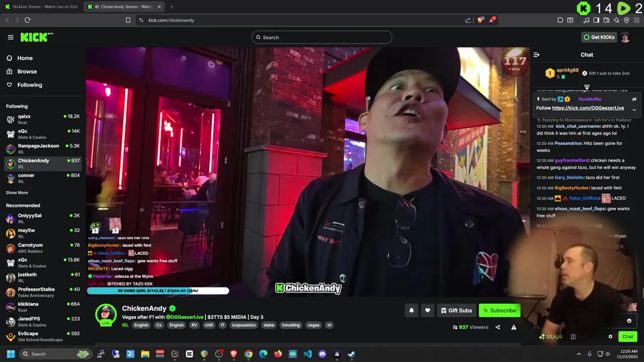Screen dimensions: 644x362
Task: Open the Kick hamburger sidebar menu
Action: coord(11,37)
